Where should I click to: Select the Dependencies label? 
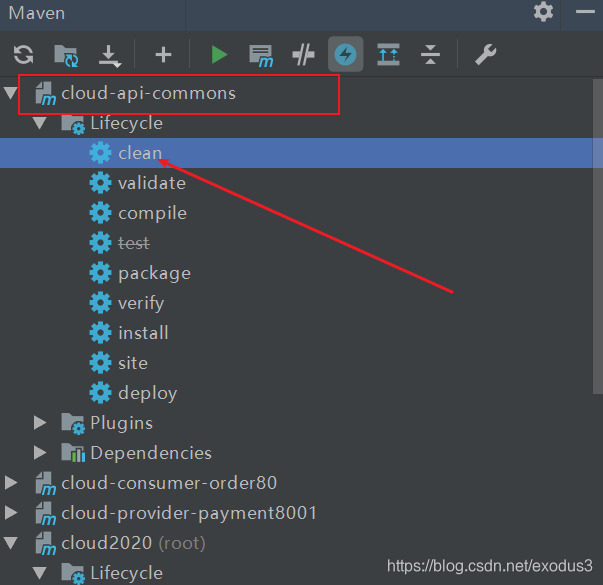pyautogui.click(x=151, y=453)
